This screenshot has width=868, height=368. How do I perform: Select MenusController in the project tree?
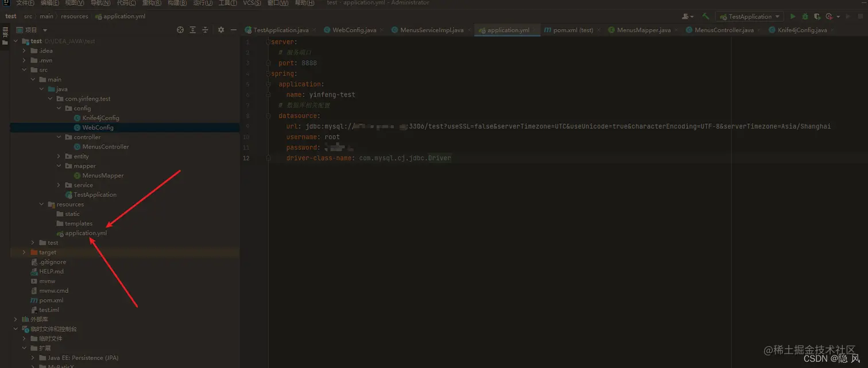point(106,146)
